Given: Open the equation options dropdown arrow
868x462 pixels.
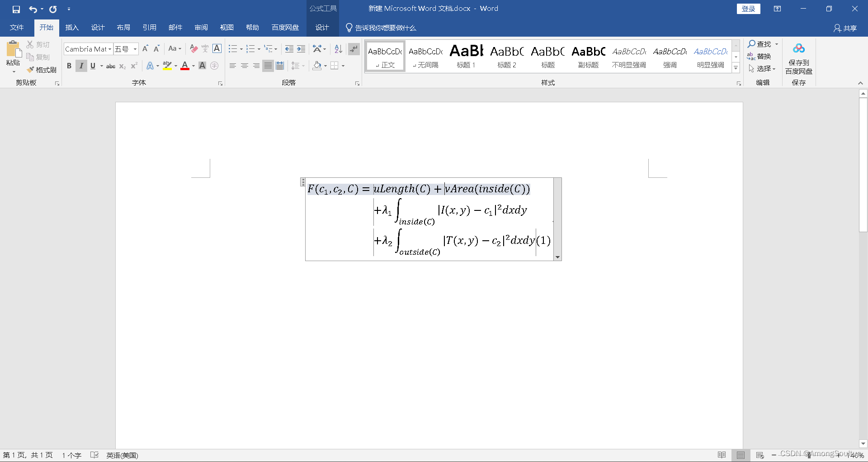Looking at the screenshot, I should pos(557,257).
